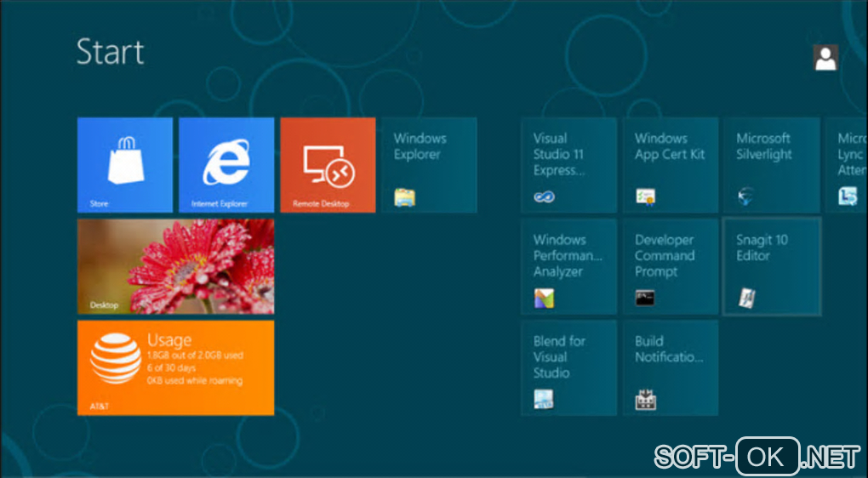The image size is (868, 478).
Task: Launch Internet Explorer tile
Action: click(226, 165)
